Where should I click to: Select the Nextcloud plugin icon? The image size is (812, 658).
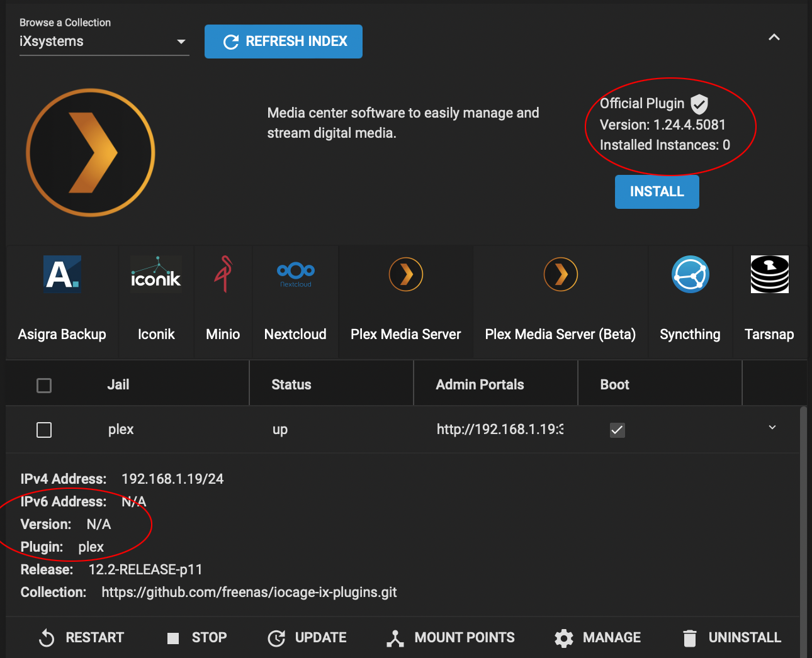tap(296, 274)
